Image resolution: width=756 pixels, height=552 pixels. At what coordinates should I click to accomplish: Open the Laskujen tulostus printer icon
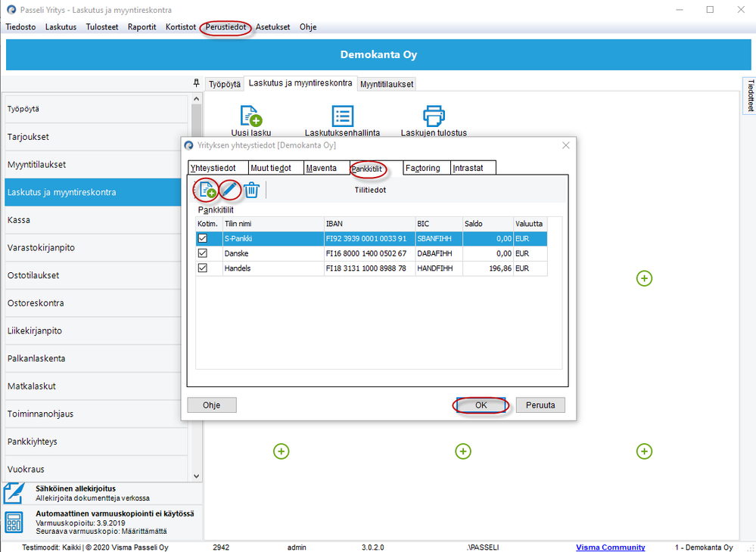click(x=434, y=116)
